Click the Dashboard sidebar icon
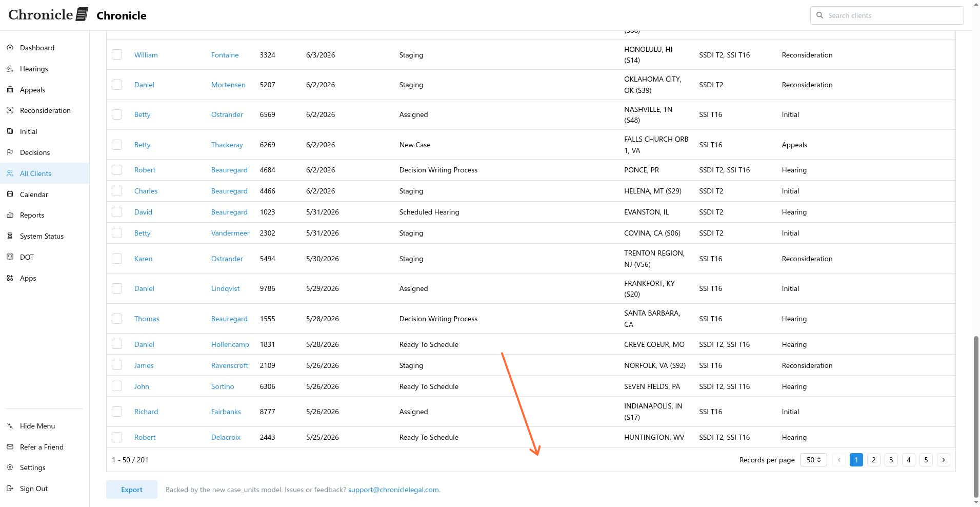Screen dimensions: 980x507 pos(10,48)
